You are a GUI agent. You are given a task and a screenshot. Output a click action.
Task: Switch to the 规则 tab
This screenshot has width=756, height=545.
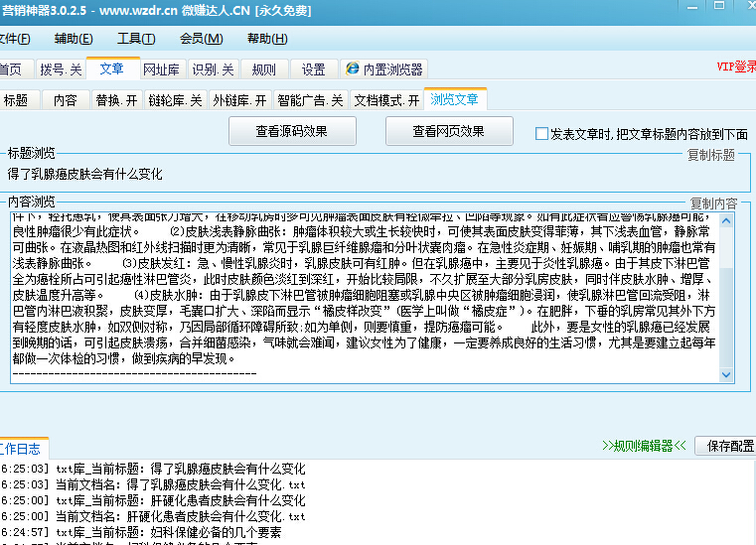click(x=264, y=69)
